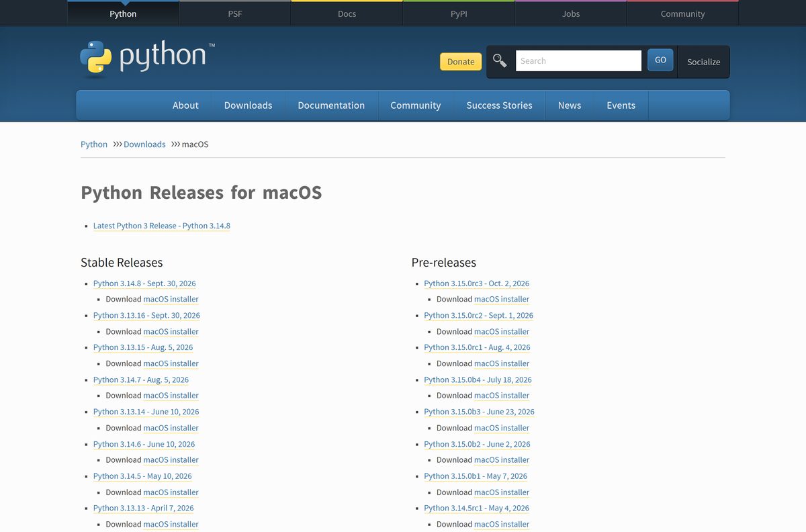
Task: Open Python 3.15.0b1 - May 7, 2026 pre-release
Action: pos(476,476)
